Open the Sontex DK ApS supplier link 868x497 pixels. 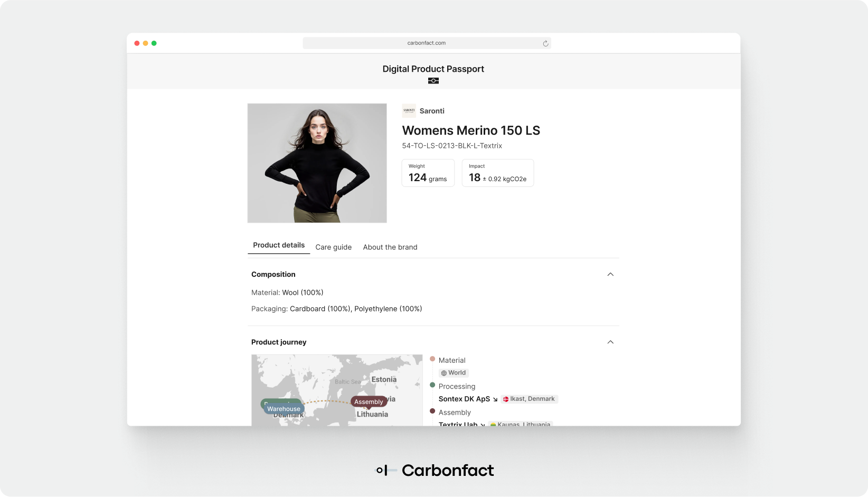click(x=464, y=399)
